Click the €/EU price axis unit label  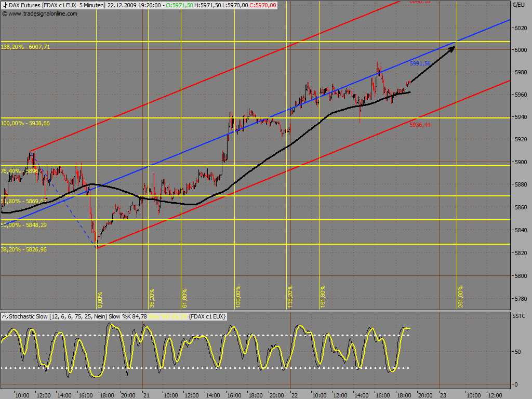pos(518,5)
